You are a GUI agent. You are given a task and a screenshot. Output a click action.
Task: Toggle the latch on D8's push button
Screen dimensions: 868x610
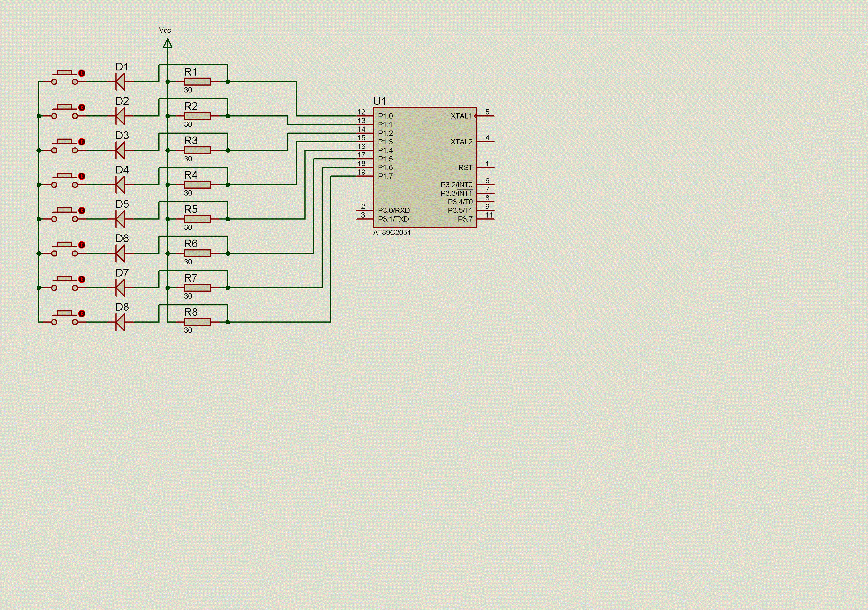coord(82,314)
